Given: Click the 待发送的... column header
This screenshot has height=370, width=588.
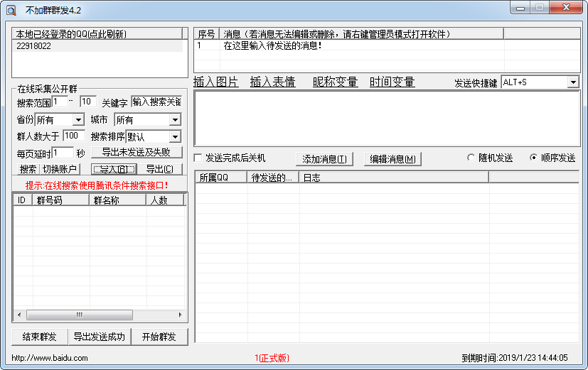Looking at the screenshot, I should click(x=273, y=177).
